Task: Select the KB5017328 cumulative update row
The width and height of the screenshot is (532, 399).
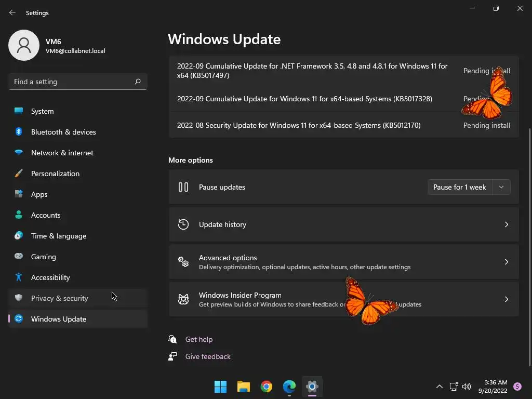Action: tap(344, 99)
